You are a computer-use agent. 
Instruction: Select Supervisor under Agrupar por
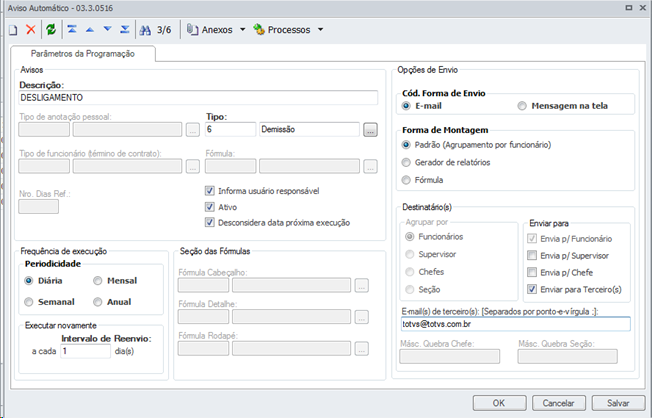[410, 254]
